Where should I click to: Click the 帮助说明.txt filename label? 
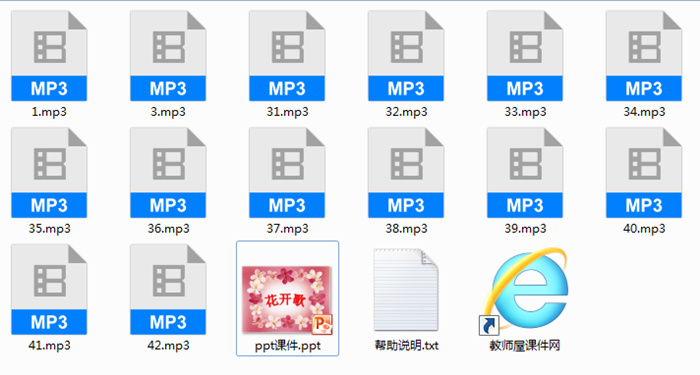(406, 346)
